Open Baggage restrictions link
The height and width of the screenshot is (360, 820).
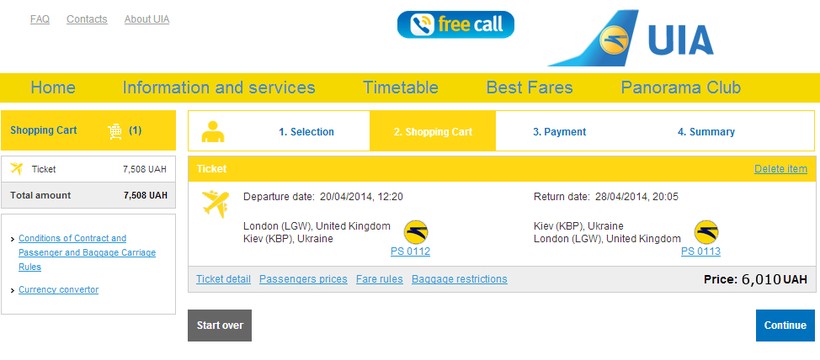[459, 279]
